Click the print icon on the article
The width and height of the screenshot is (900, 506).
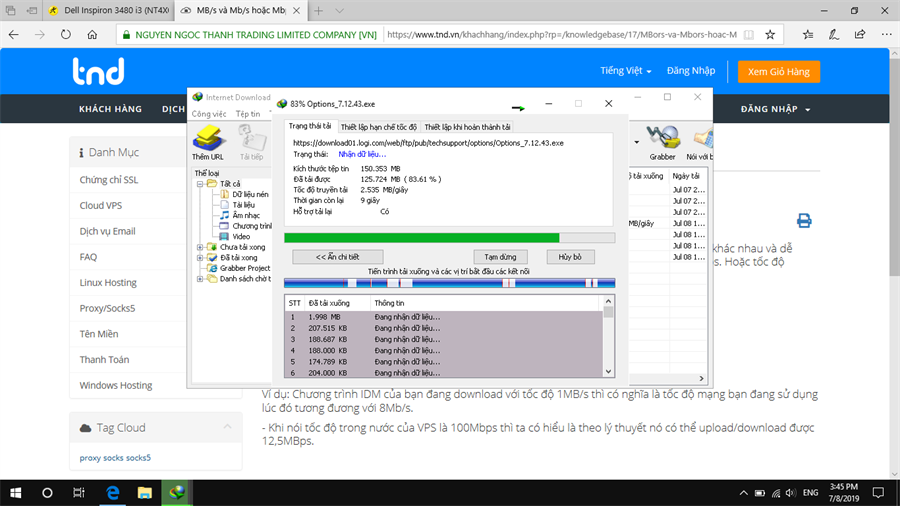pos(803,221)
